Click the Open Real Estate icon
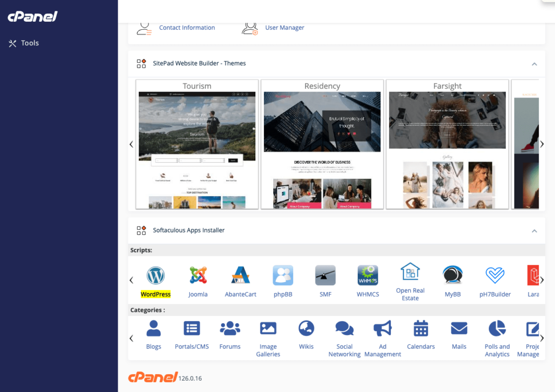This screenshot has width=555, height=392. point(410,272)
